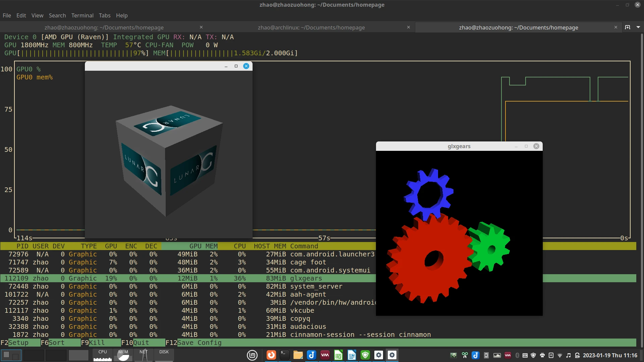Open the maroon VM app in the dock

coord(325,355)
